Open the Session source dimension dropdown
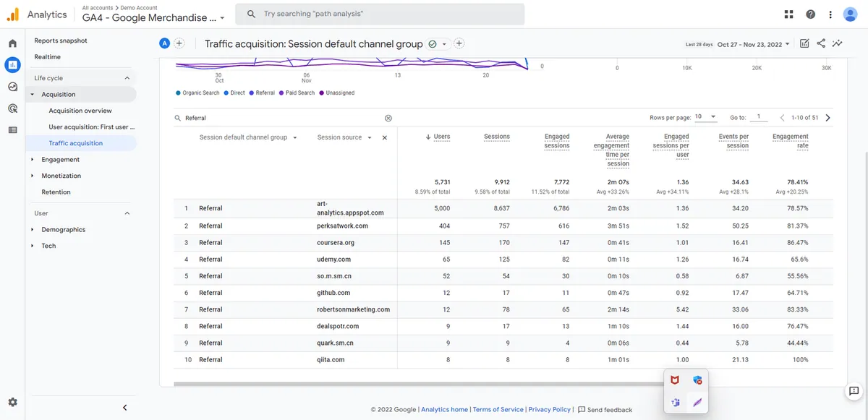 point(344,137)
